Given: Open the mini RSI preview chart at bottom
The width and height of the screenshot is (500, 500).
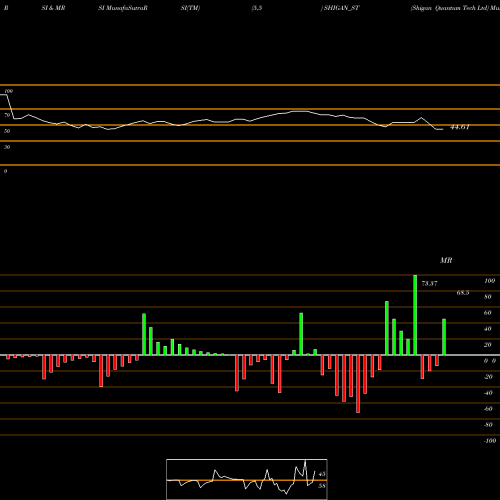Looking at the screenshot, I should click(x=247, y=479).
